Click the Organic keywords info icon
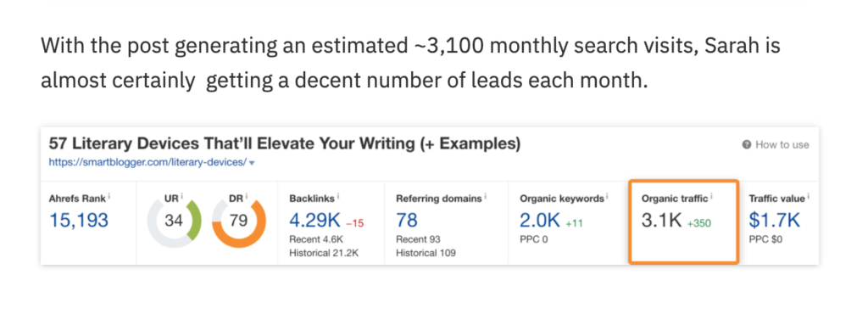 pyautogui.click(x=607, y=196)
